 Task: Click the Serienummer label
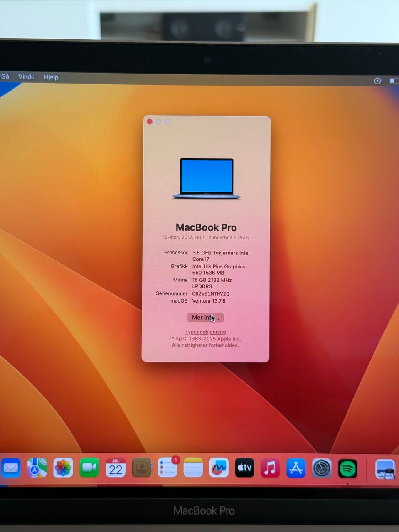point(172,293)
